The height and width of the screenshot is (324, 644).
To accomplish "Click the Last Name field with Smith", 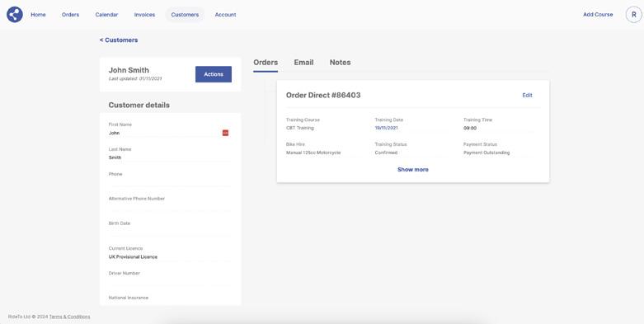I will coord(170,157).
